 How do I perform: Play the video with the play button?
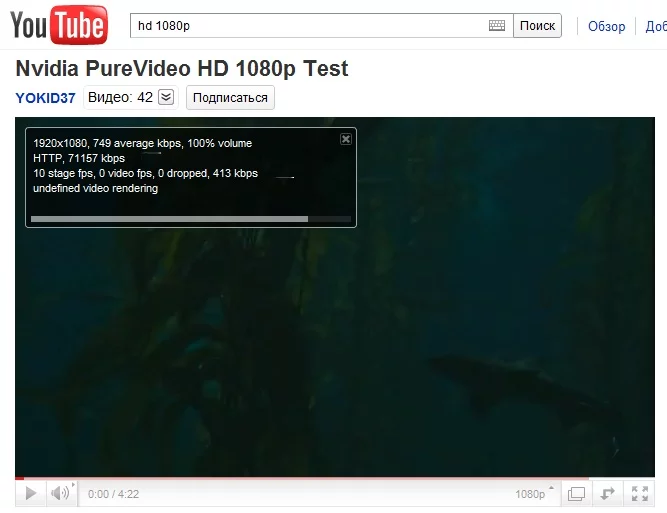[31, 493]
